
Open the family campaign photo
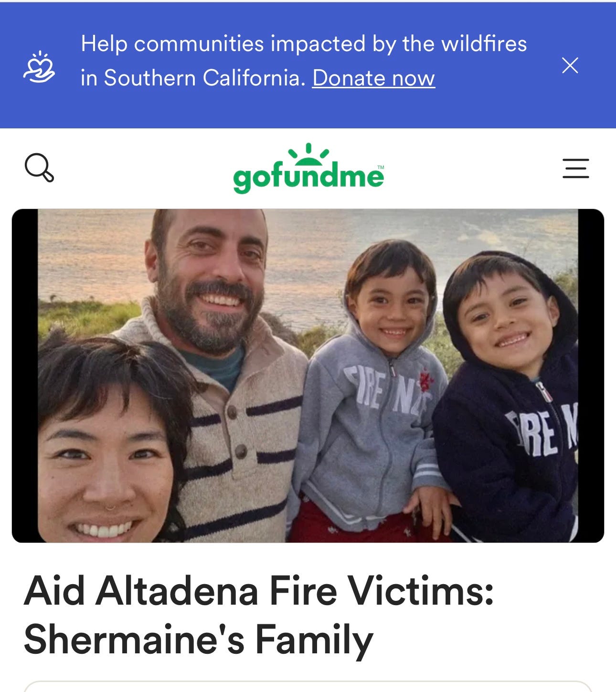(308, 376)
